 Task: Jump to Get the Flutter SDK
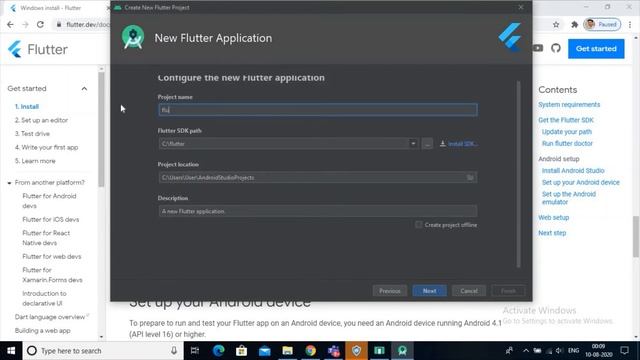566,120
